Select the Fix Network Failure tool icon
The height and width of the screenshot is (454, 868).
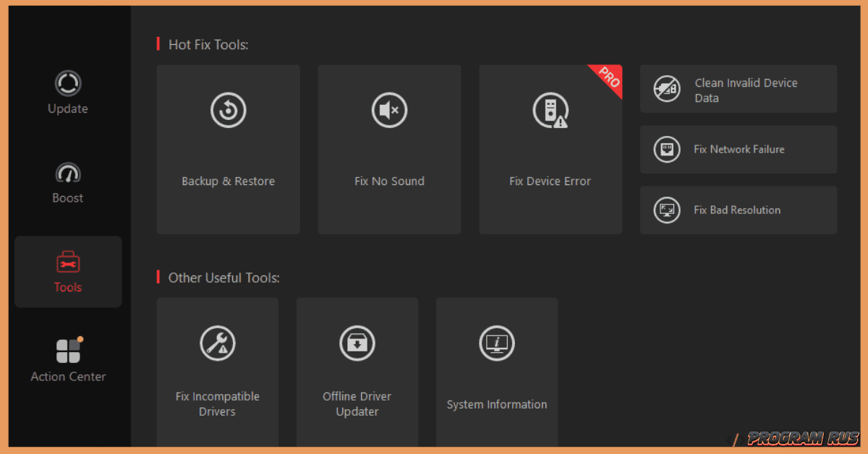tap(666, 149)
